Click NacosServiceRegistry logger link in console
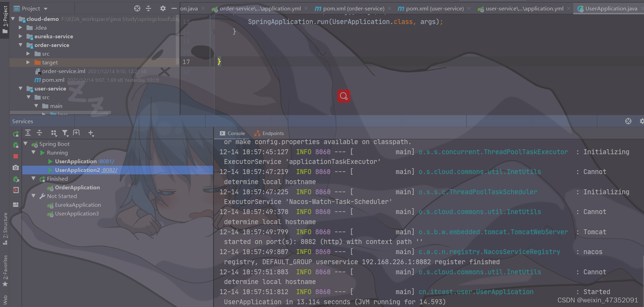This screenshot has width=644, height=307. (x=489, y=252)
